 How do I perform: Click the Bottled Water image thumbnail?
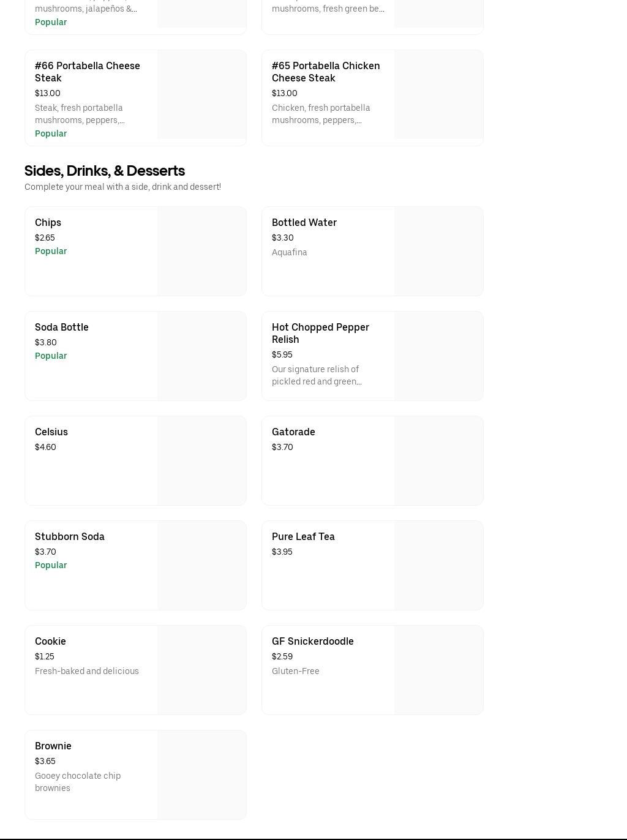click(x=438, y=251)
